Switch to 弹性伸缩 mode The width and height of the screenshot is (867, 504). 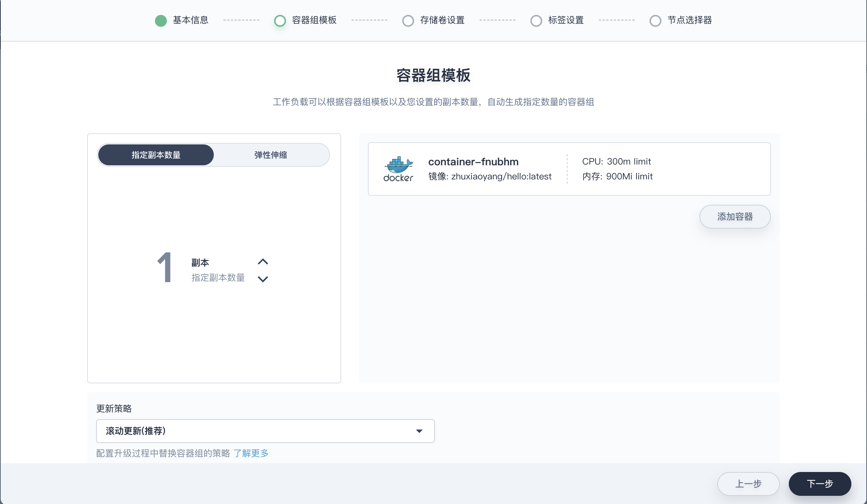coord(271,154)
